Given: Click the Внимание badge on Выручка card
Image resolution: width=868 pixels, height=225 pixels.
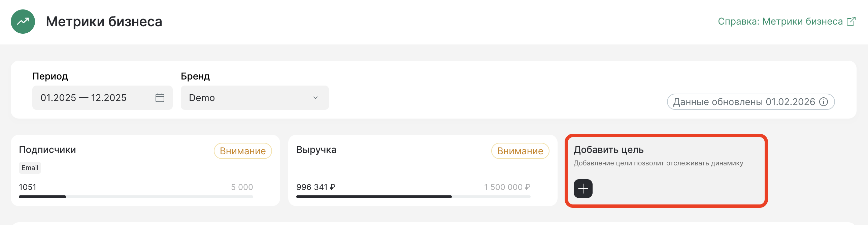Looking at the screenshot, I should coord(520,151).
